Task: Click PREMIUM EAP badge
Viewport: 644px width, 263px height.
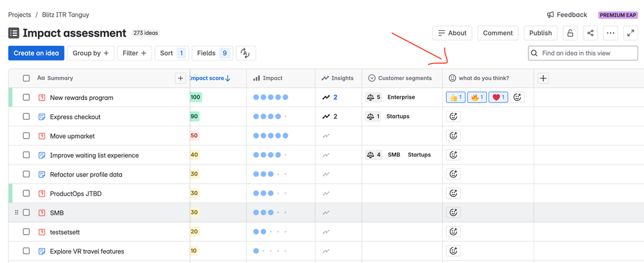Action: coord(618,15)
